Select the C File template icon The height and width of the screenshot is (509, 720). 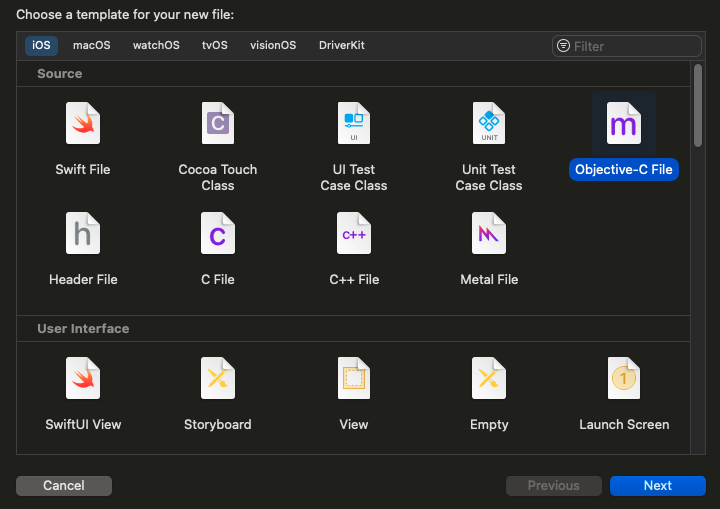tap(218, 233)
